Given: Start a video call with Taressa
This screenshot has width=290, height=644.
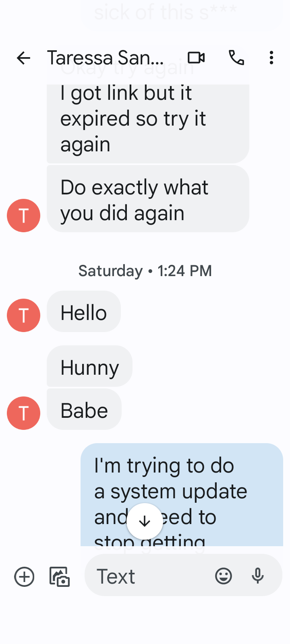Looking at the screenshot, I should pyautogui.click(x=196, y=58).
